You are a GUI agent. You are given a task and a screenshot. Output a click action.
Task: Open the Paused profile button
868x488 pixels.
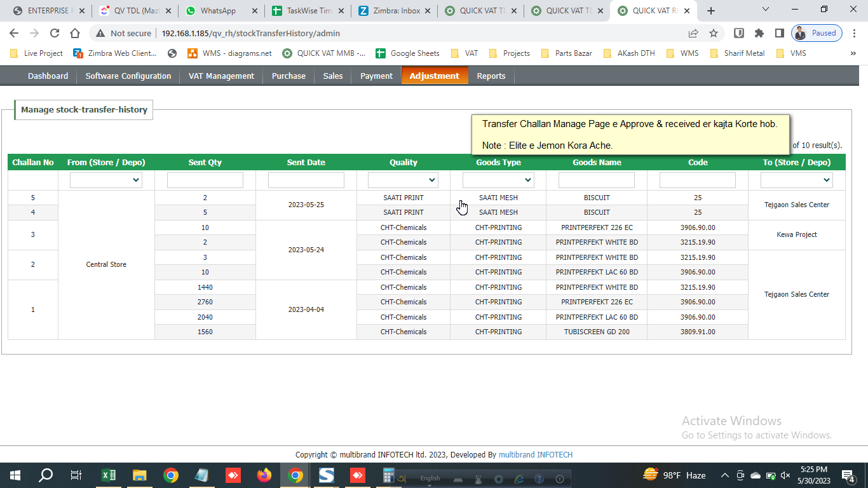point(817,33)
